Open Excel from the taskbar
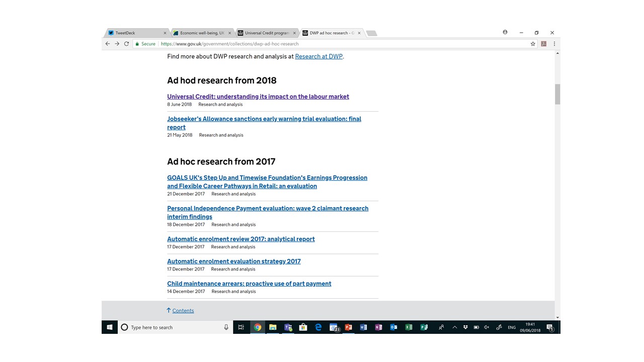Viewport: 644px width, 362px height. [409, 327]
